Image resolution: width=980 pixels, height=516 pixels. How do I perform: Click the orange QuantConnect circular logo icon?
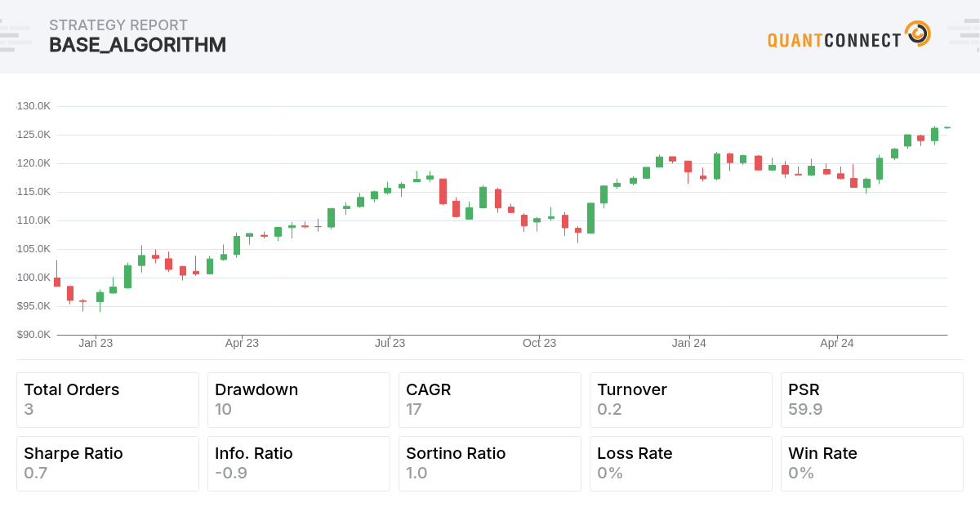point(918,34)
